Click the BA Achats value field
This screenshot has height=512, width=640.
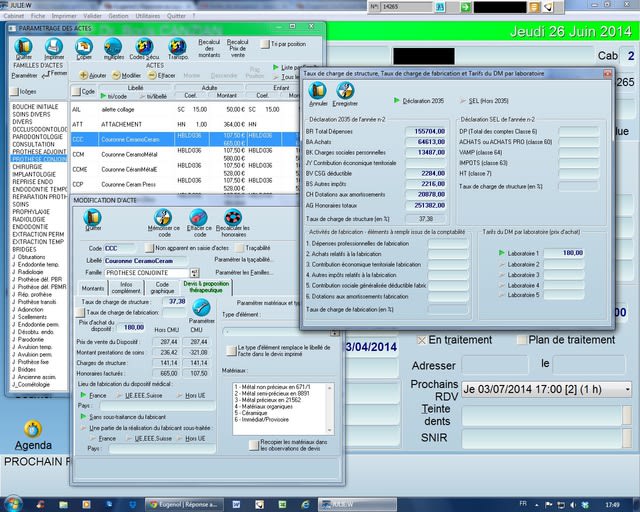[x=425, y=142]
